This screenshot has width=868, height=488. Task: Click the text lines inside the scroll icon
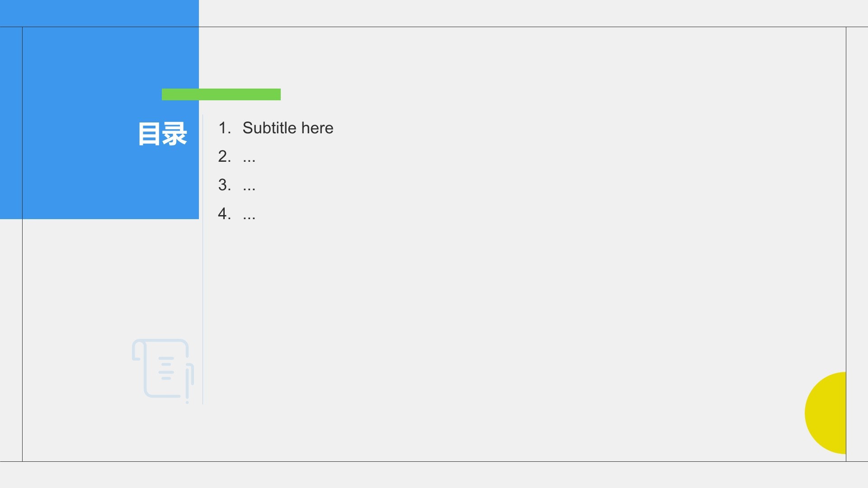(166, 368)
